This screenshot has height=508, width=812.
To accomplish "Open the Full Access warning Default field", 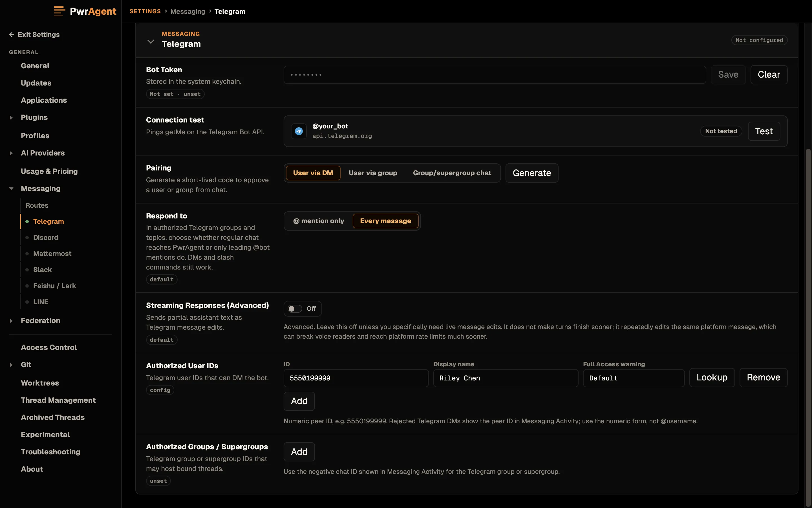I will pyautogui.click(x=634, y=378).
